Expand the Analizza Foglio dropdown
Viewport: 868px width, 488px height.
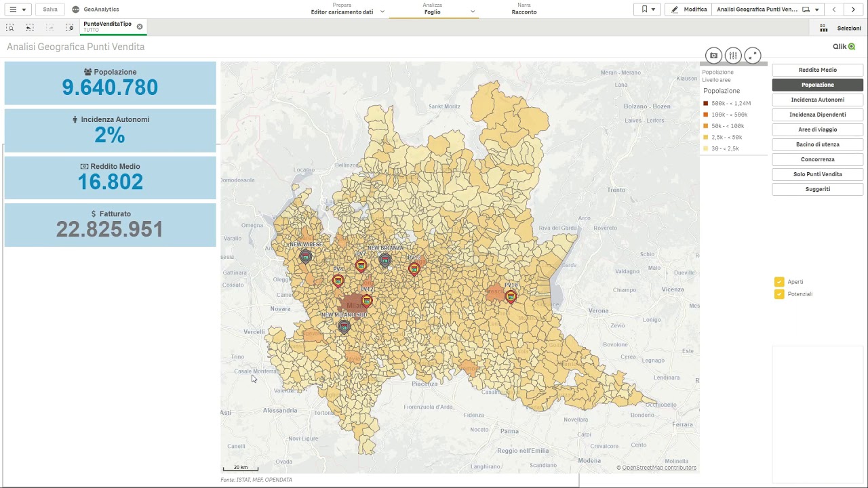click(x=473, y=12)
